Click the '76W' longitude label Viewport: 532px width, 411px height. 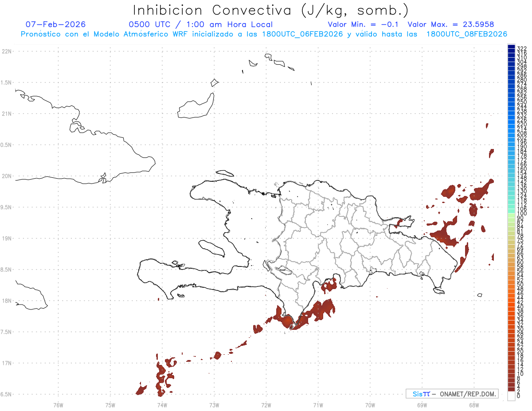pyautogui.click(x=58, y=405)
